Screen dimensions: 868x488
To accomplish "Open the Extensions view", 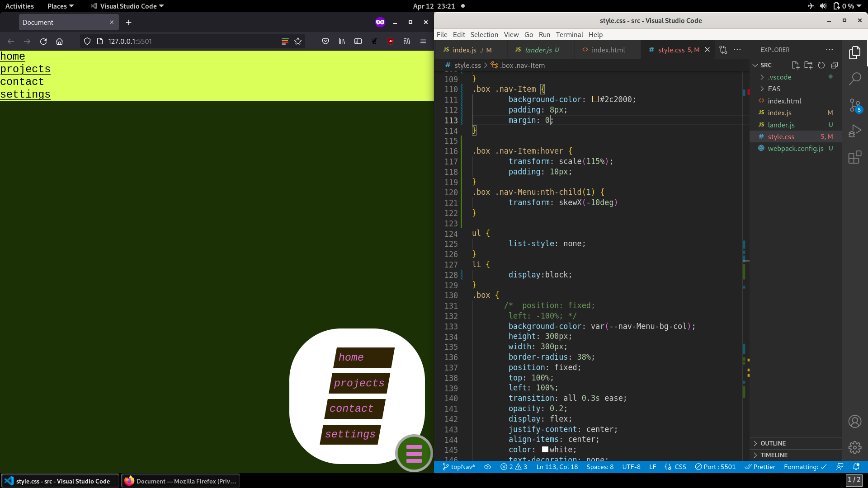I will point(854,157).
